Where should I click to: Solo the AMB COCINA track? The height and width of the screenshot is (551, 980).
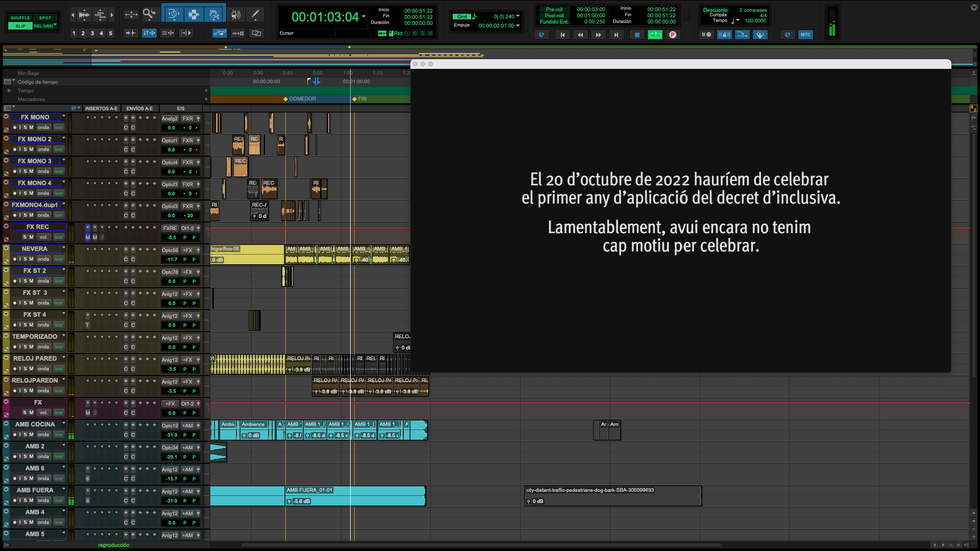pyautogui.click(x=25, y=435)
